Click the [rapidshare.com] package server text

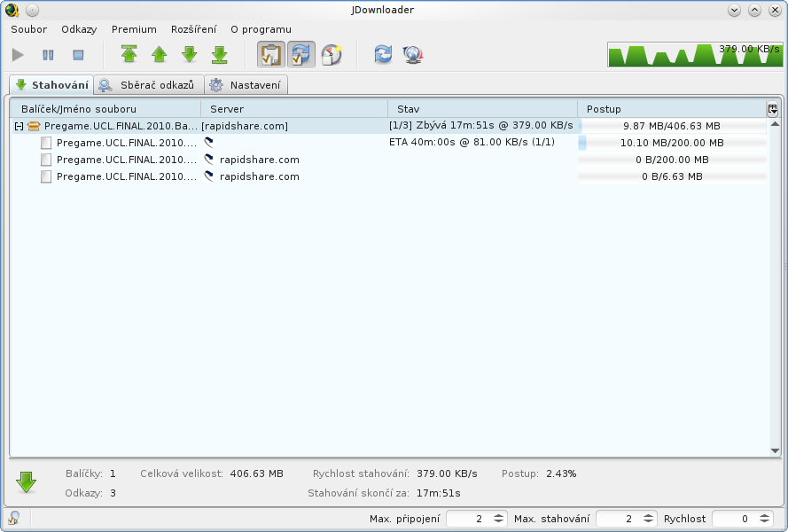pos(245,126)
